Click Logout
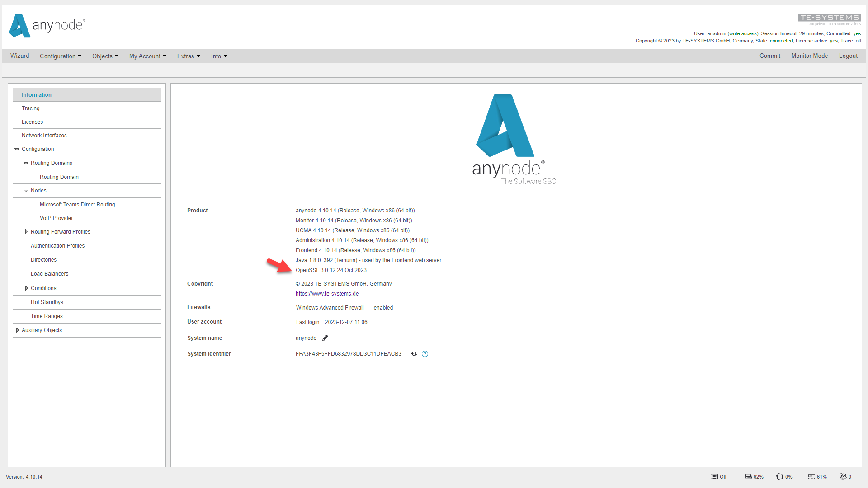 click(848, 56)
